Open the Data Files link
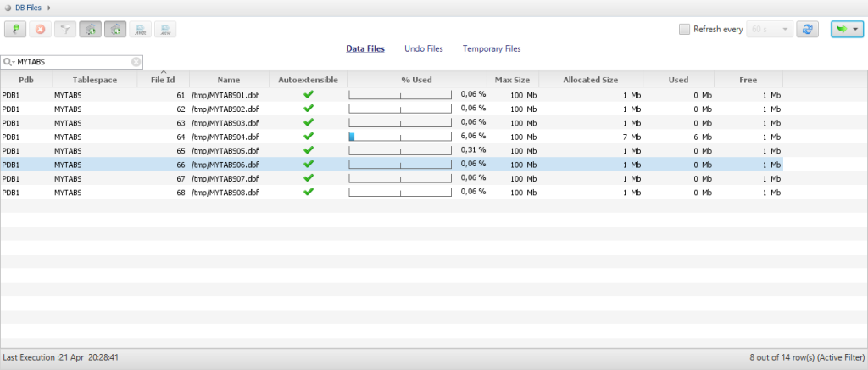Screen dimensions: 868x370 pos(365,49)
